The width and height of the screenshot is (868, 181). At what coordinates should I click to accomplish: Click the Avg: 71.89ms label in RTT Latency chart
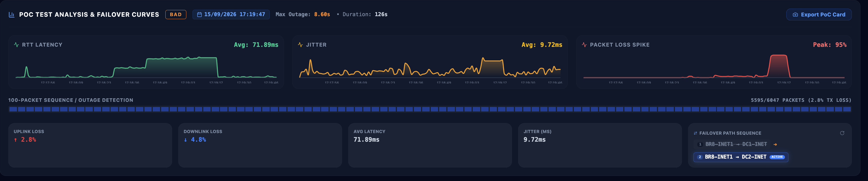[x=256, y=44]
